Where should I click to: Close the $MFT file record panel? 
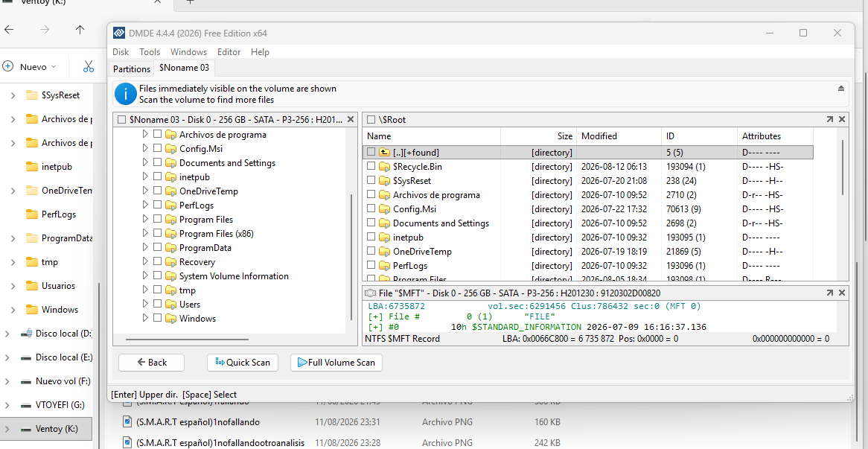click(x=842, y=293)
